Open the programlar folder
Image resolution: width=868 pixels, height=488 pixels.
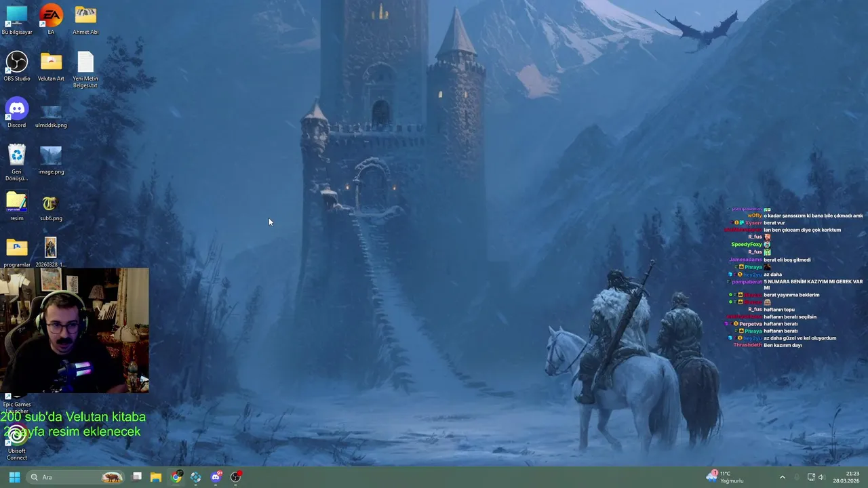pos(16,253)
